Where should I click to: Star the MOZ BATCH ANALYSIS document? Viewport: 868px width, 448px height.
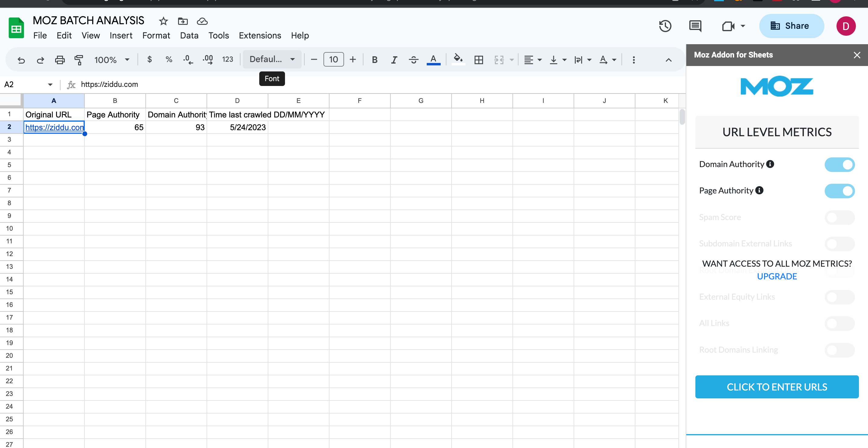point(164,21)
